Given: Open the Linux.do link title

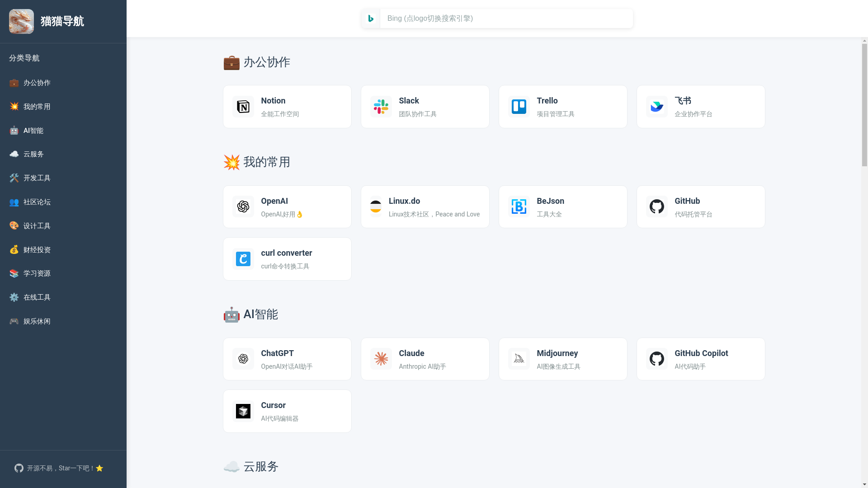Looking at the screenshot, I should (x=404, y=201).
